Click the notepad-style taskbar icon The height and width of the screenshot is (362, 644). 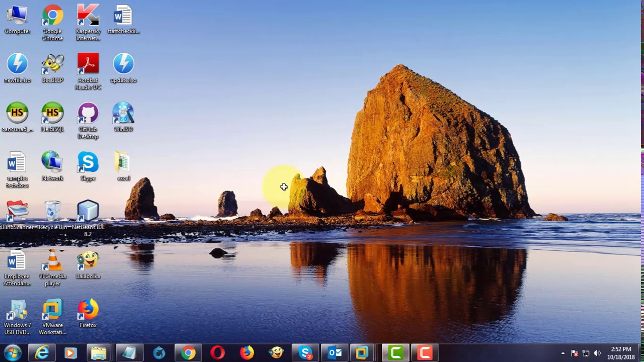point(129,352)
